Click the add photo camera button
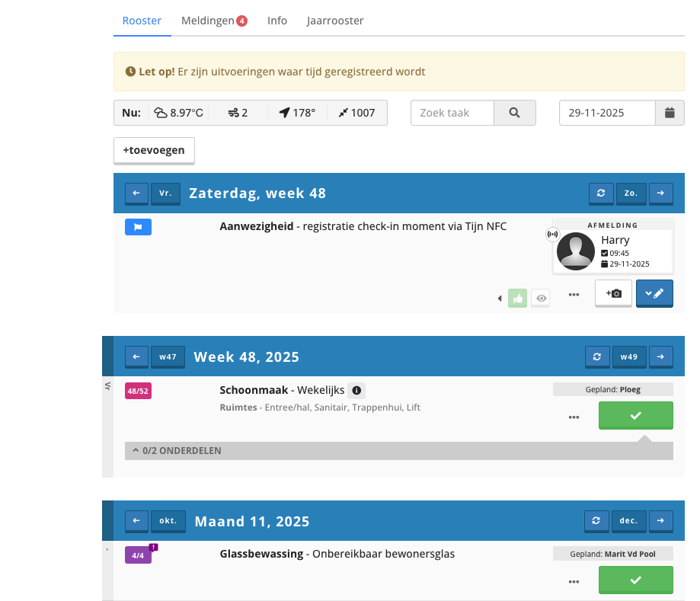 click(x=613, y=293)
